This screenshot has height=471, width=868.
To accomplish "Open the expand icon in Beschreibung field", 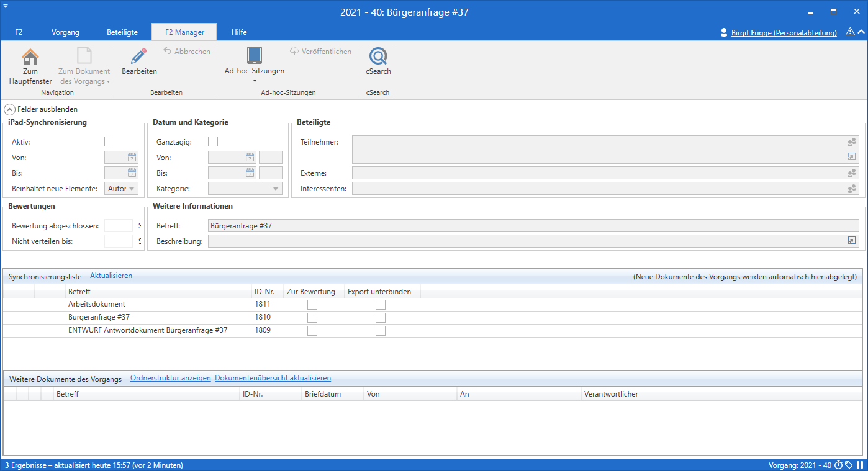I will 852,241.
